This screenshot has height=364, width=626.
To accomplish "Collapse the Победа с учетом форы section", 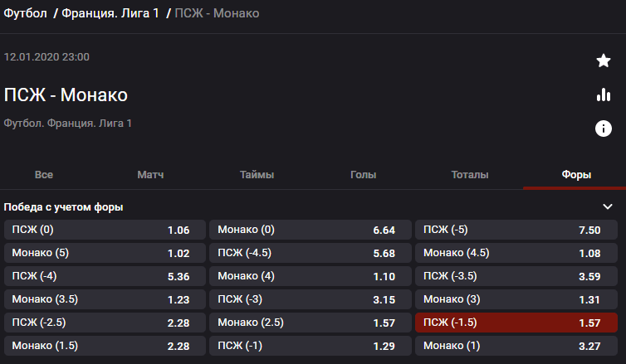I will coord(608,206).
